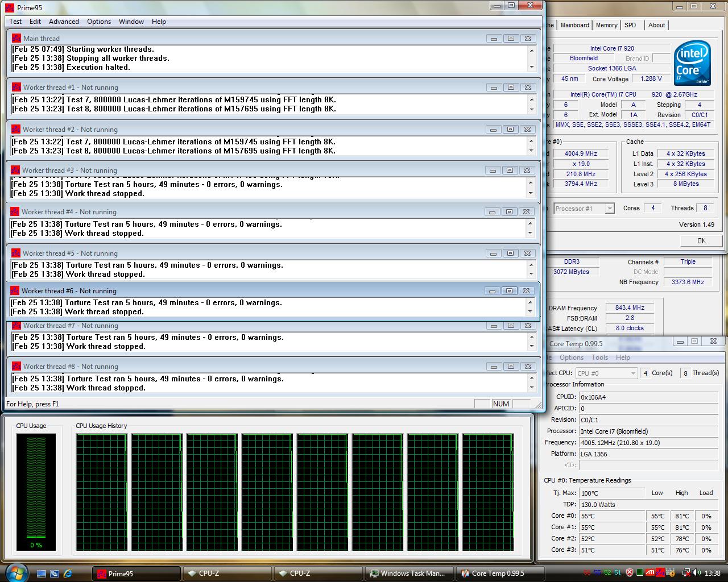Click the red shield security alert tray icon
The image size is (728, 582).
pyautogui.click(x=630, y=573)
